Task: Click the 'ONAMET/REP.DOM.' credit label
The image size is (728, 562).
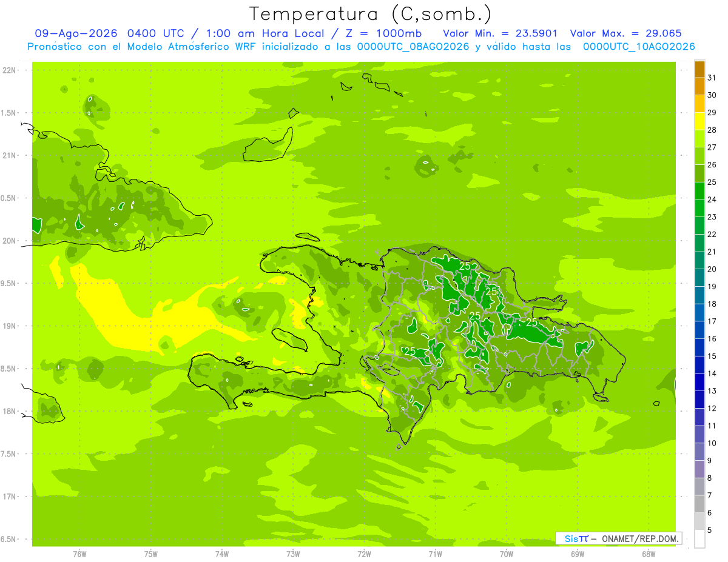Action: [641, 538]
